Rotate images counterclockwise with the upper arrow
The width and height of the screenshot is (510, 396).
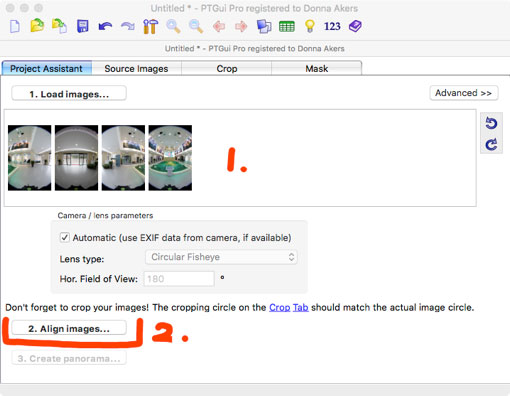point(491,123)
